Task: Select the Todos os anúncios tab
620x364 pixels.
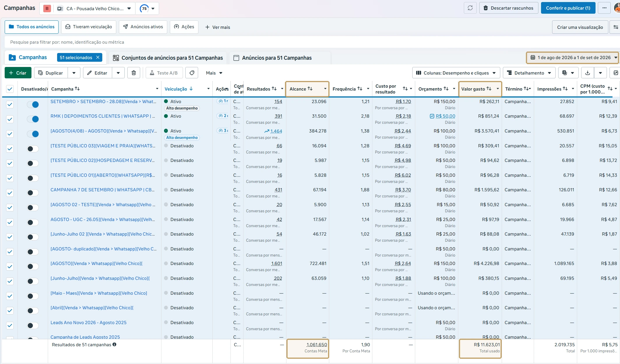Action: pos(31,27)
